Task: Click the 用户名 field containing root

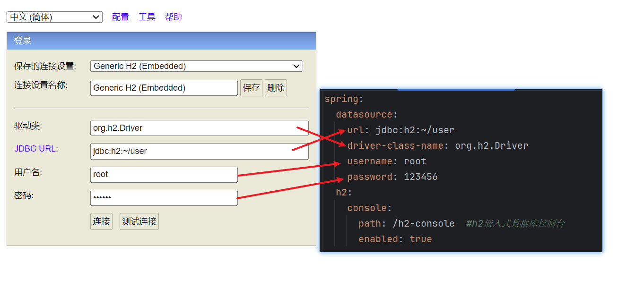Action: point(164,174)
